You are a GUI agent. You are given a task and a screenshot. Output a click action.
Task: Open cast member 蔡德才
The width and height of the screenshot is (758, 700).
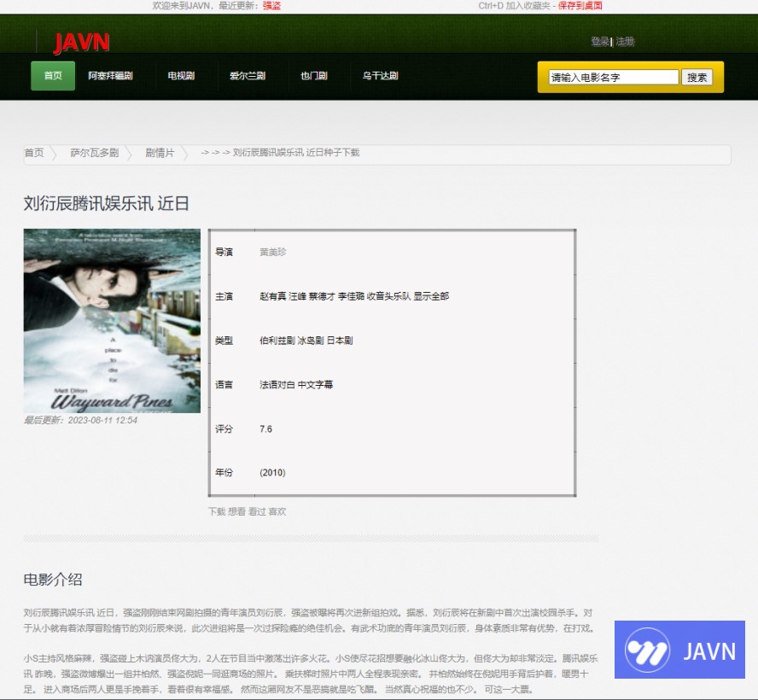[322, 296]
